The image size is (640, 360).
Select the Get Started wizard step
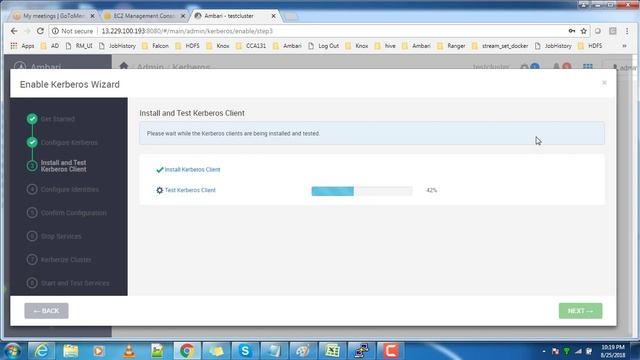coord(58,119)
